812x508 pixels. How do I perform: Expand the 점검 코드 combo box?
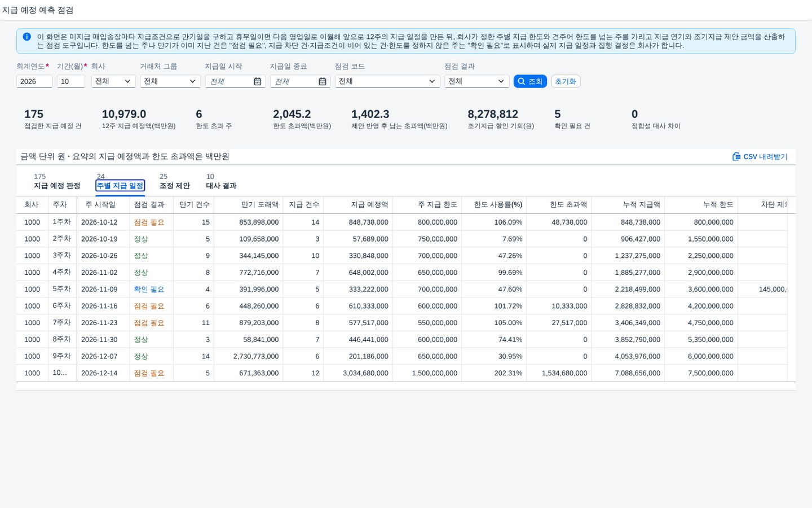click(387, 81)
